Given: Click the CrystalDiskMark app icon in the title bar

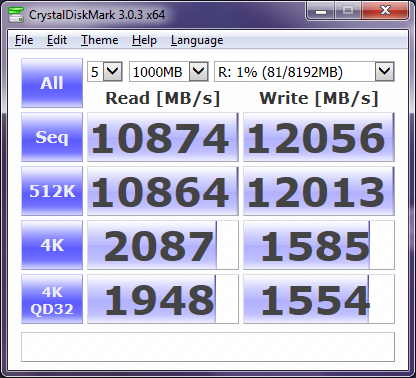Looking at the screenshot, I should coord(16,15).
